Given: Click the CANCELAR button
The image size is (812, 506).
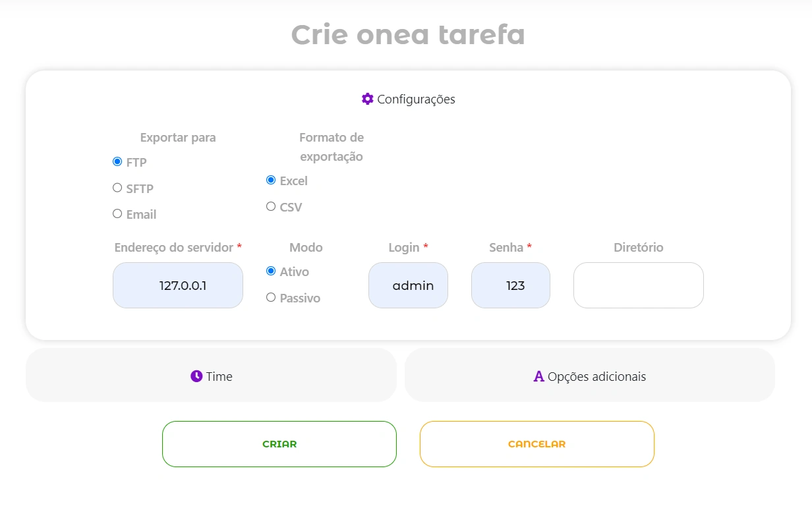Looking at the screenshot, I should pos(537,444).
